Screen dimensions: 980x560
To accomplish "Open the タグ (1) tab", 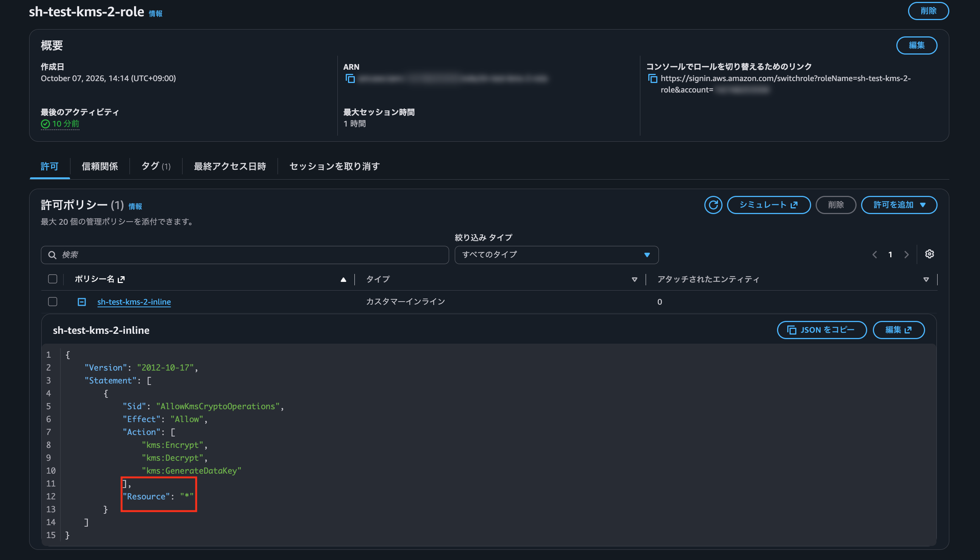I will 156,167.
